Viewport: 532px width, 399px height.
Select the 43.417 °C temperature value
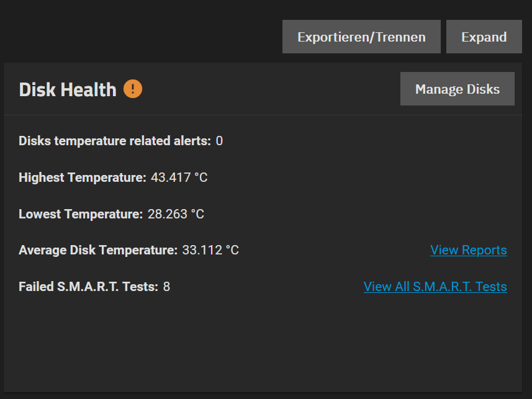tap(179, 177)
